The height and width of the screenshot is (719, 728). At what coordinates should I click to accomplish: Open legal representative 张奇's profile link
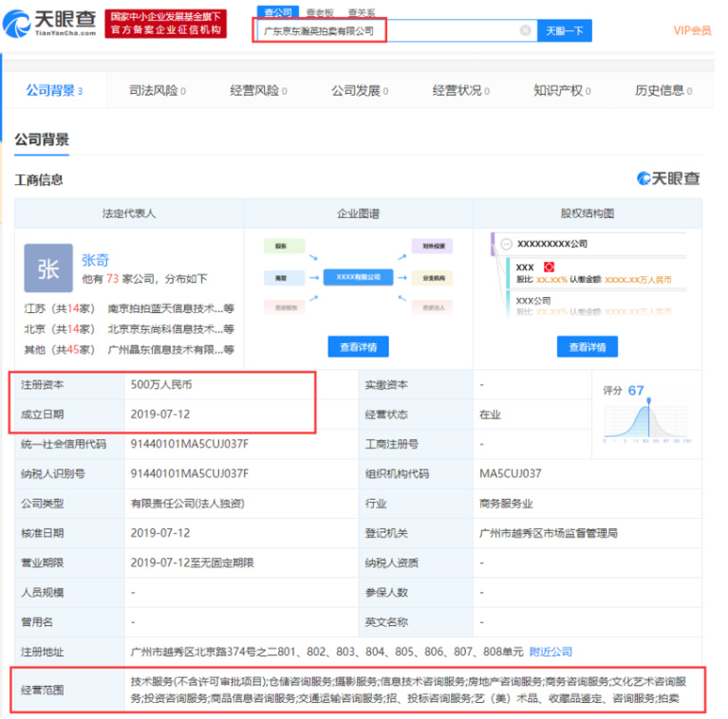coord(95,259)
